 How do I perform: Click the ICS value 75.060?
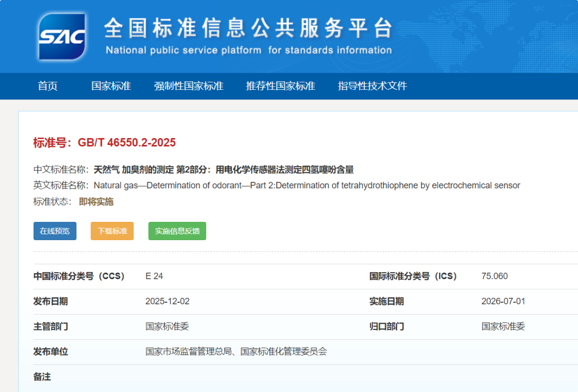click(x=495, y=276)
